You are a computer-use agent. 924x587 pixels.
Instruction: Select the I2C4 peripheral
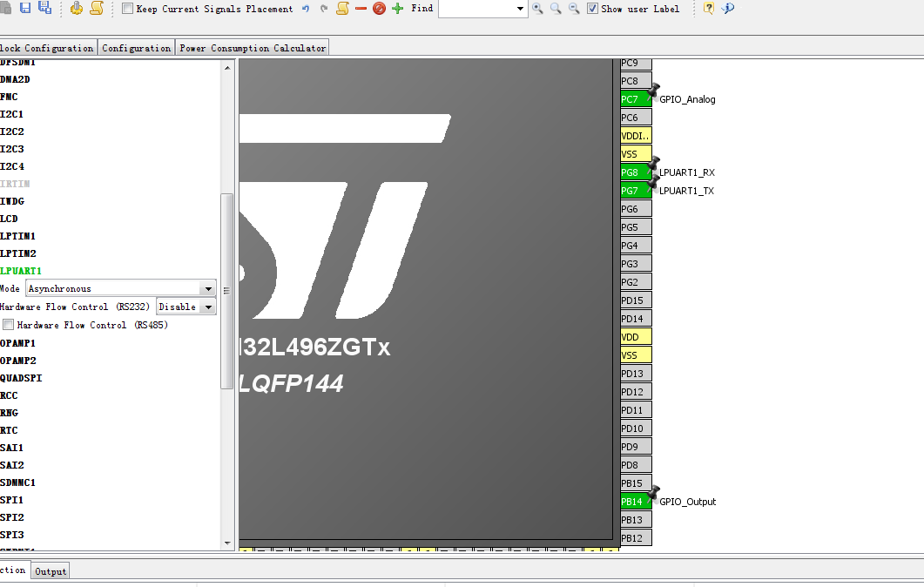(12, 166)
